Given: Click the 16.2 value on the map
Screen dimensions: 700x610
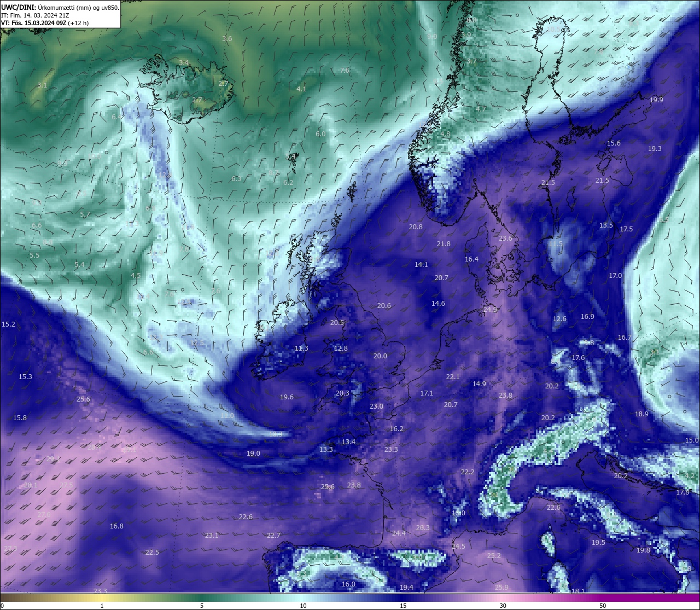Looking at the screenshot, I should tap(396, 429).
